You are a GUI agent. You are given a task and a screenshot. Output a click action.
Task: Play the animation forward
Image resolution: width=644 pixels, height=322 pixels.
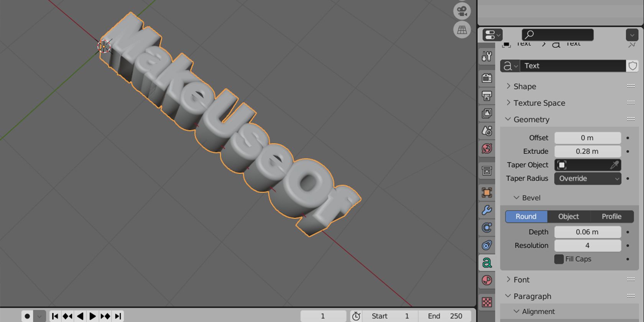click(93, 316)
